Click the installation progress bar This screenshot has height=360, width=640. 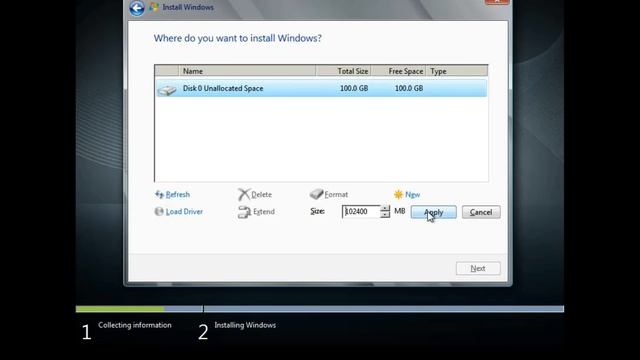tap(320, 309)
